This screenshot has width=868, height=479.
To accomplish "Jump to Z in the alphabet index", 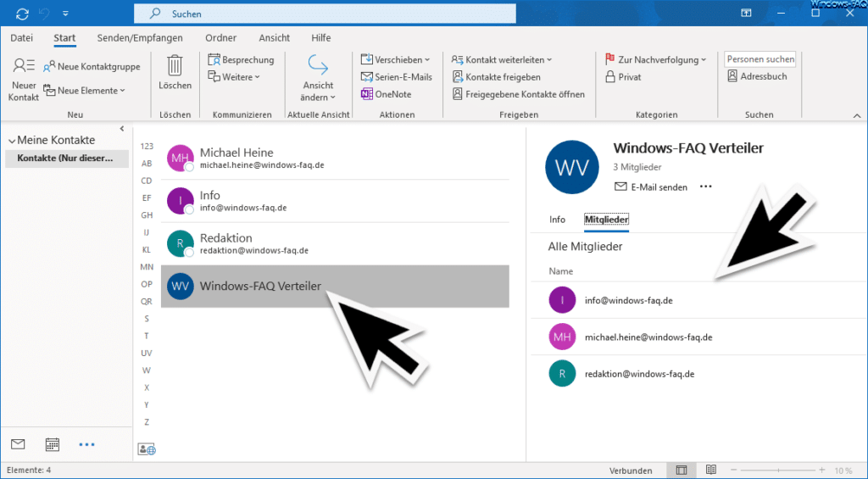I will tap(147, 422).
